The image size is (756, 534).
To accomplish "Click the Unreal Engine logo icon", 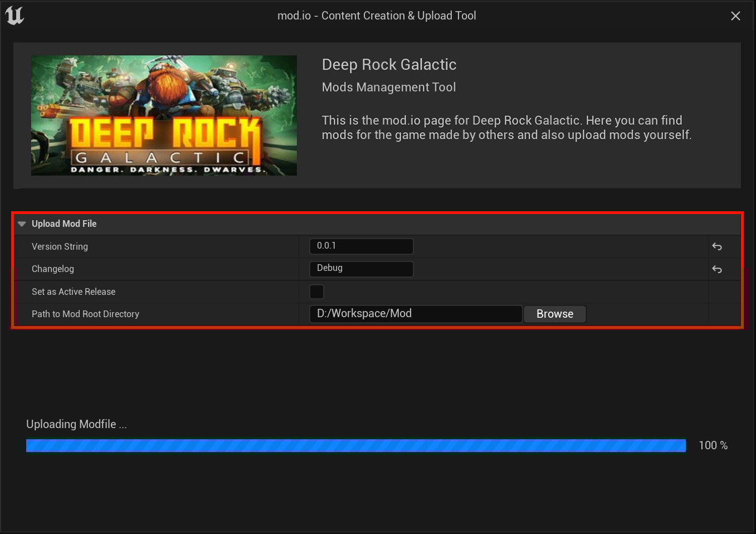I will [15, 15].
